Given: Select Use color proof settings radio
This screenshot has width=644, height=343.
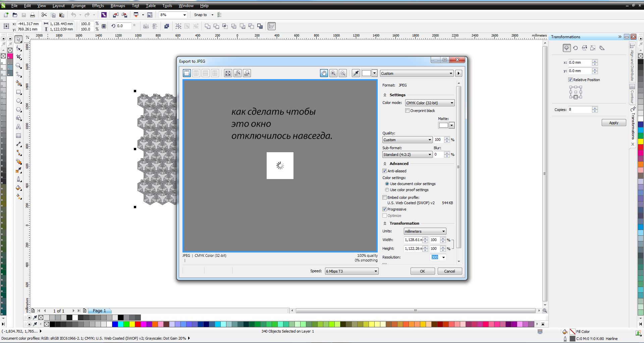Looking at the screenshot, I should pyautogui.click(x=387, y=190).
